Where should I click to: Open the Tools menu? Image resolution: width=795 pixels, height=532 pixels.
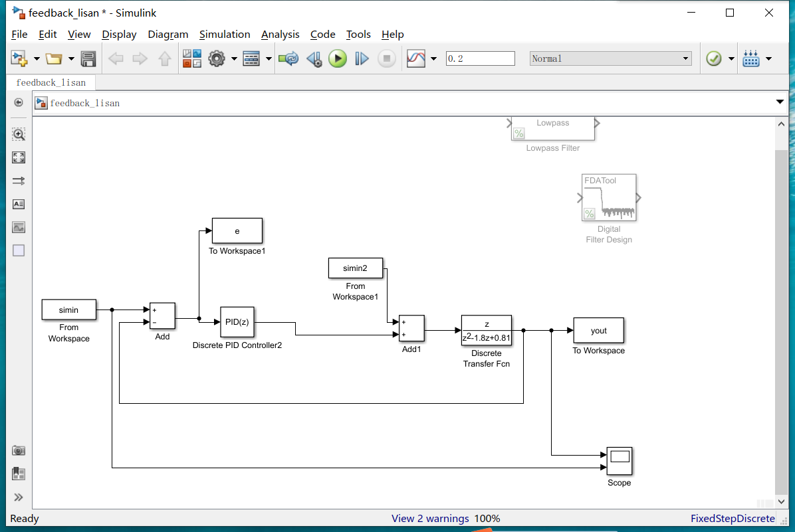358,35
